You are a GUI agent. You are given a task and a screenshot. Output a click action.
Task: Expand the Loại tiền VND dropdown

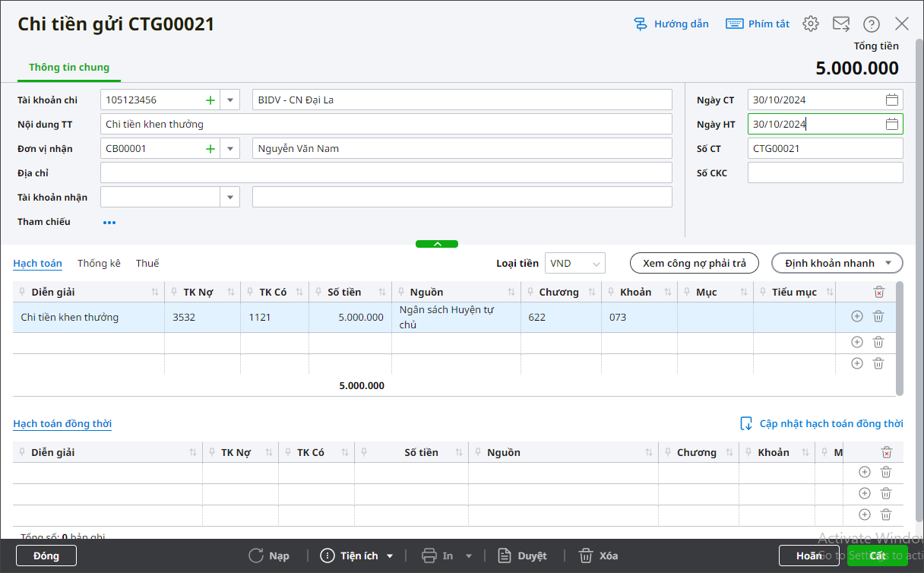(x=596, y=264)
